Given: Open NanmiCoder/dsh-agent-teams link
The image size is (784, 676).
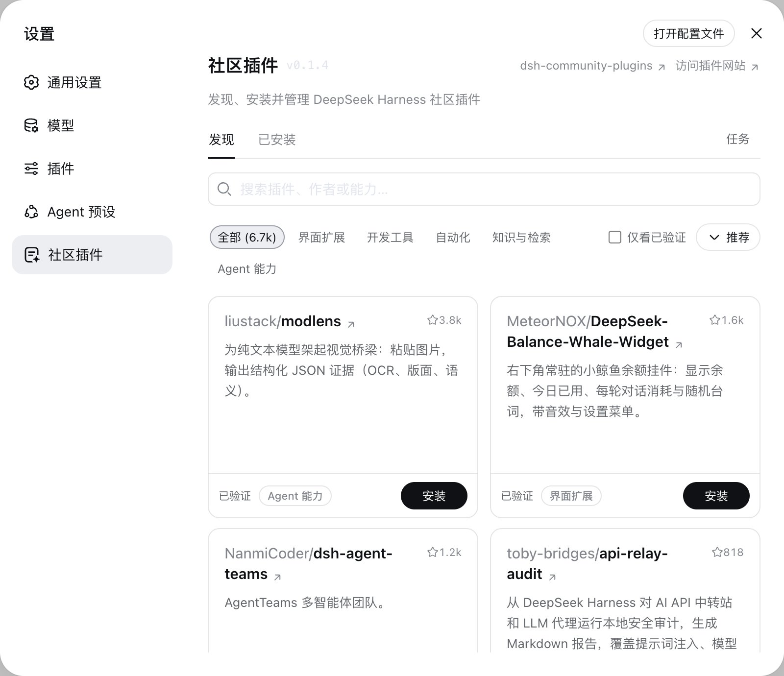Looking at the screenshot, I should pos(308,564).
